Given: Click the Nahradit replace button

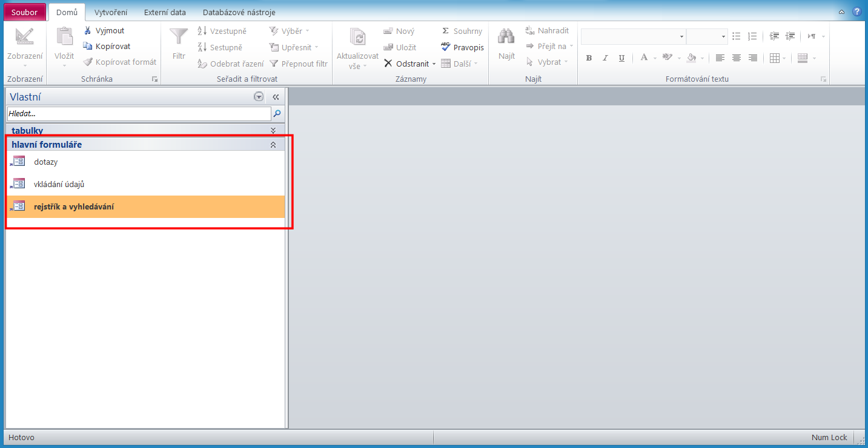Looking at the screenshot, I should [547, 30].
